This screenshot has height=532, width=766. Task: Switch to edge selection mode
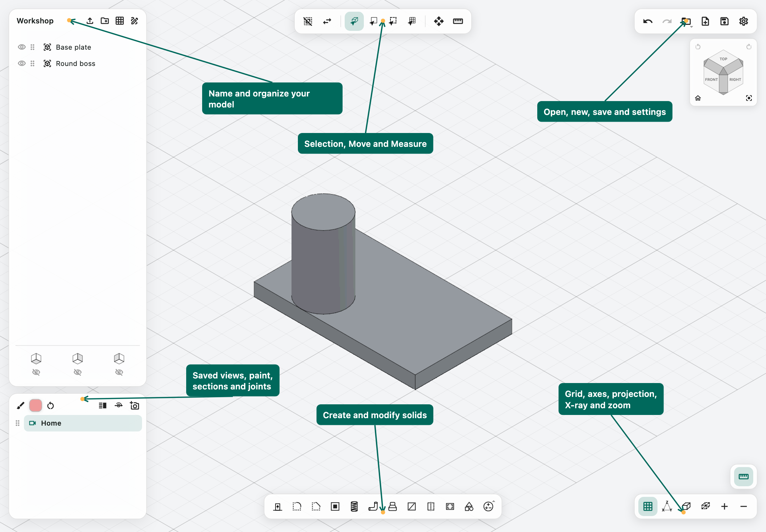(x=393, y=21)
